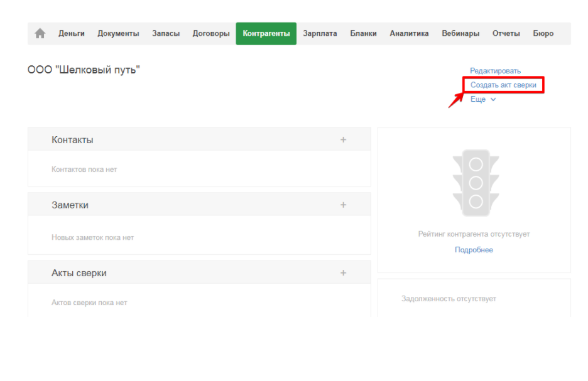Go to the home page icon
The height and width of the screenshot is (381, 588).
pos(40,34)
